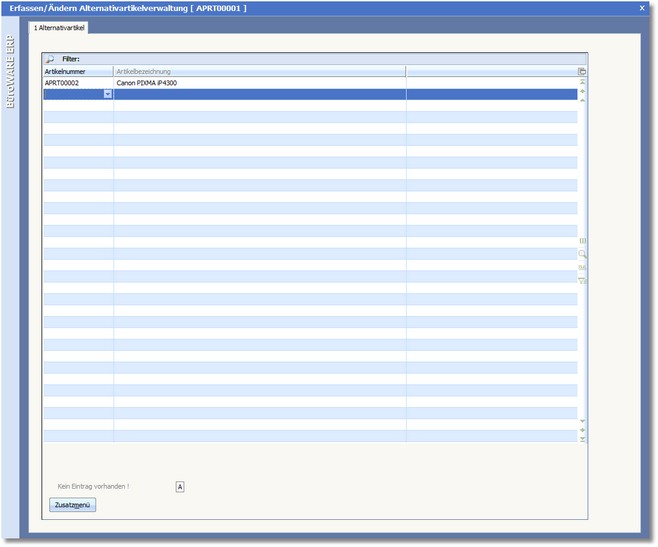Click the Artikelbezeichnung column header
The image size is (658, 547).
[x=259, y=72]
